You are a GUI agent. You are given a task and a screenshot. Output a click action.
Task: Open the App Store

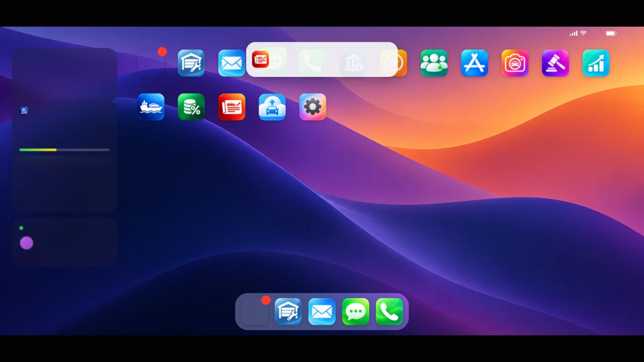tap(474, 63)
